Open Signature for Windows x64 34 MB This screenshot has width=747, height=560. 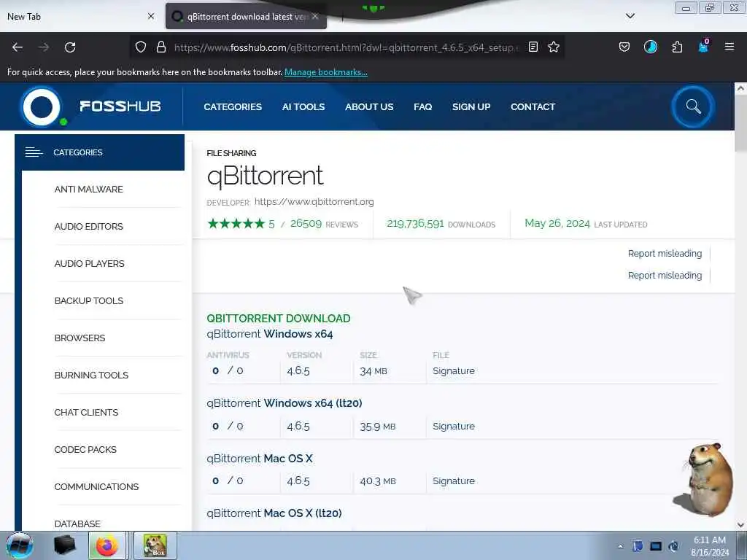click(454, 371)
